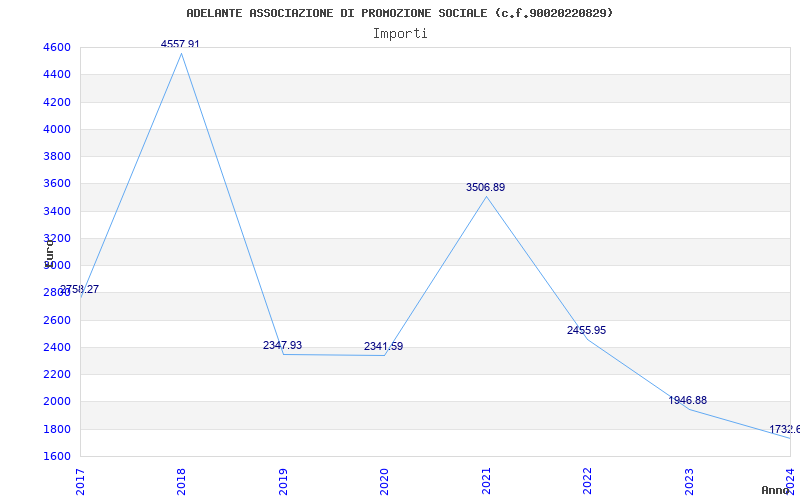Click the x-axis year label 2023

689,482
